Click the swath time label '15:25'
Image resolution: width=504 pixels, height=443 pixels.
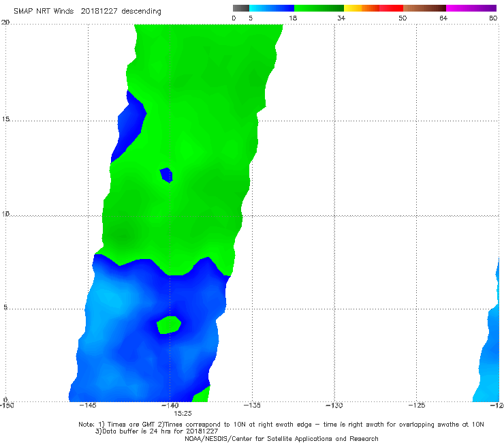[x=183, y=414]
